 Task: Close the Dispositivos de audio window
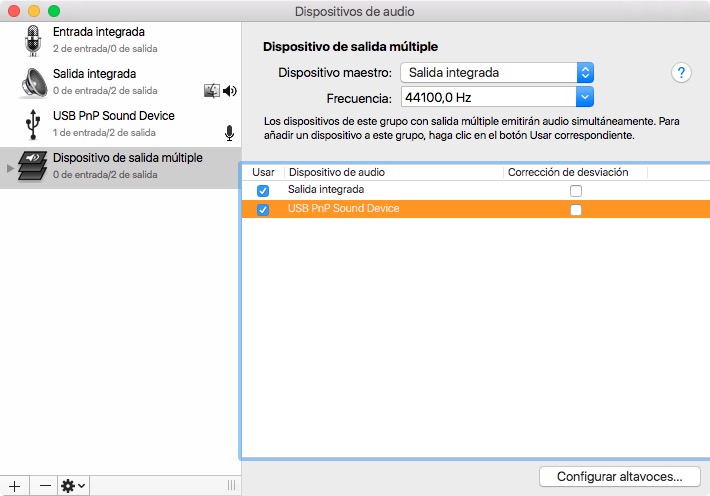click(14, 11)
